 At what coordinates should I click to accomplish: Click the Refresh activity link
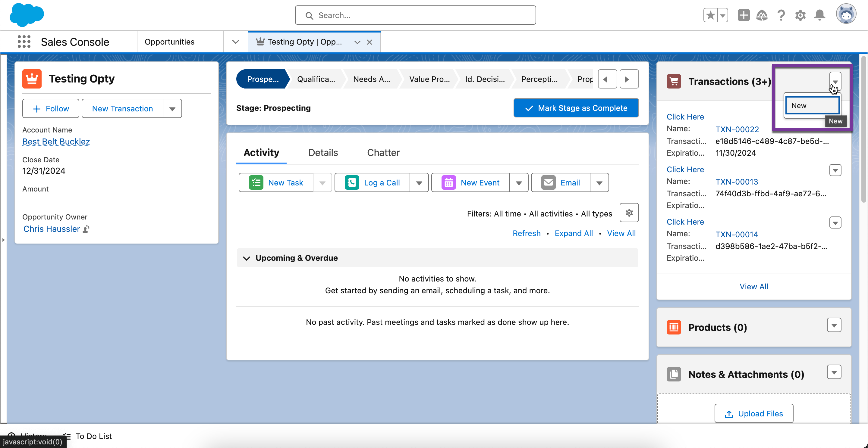click(526, 233)
